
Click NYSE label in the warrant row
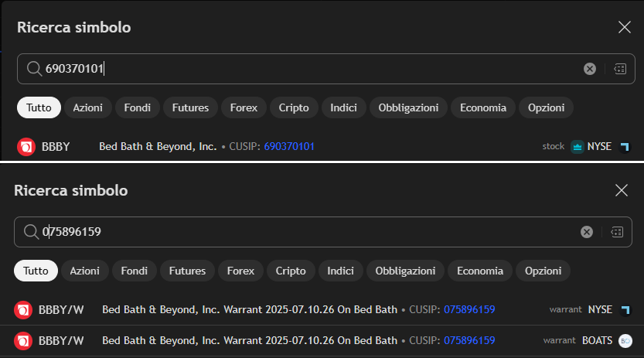[600, 309]
